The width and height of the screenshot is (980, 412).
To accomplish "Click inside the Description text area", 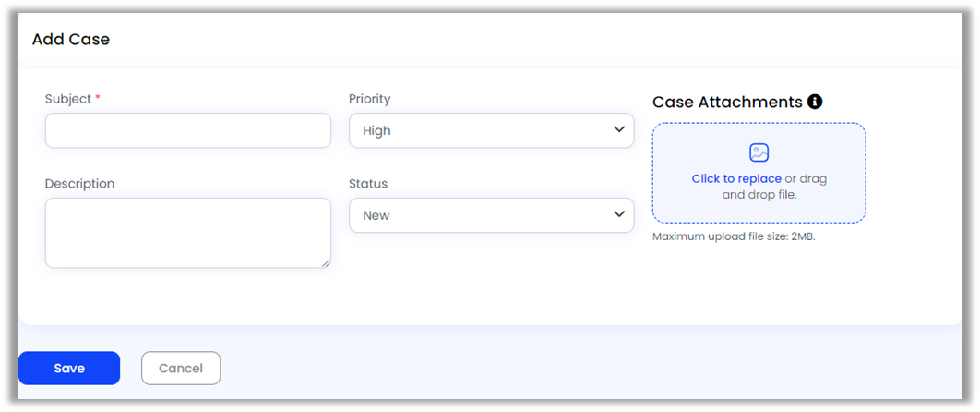I will (187, 232).
